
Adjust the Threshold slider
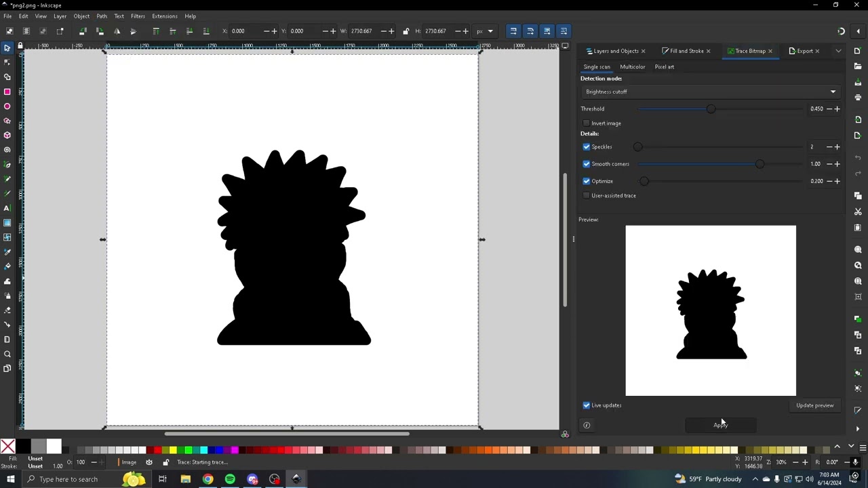pos(720,109)
